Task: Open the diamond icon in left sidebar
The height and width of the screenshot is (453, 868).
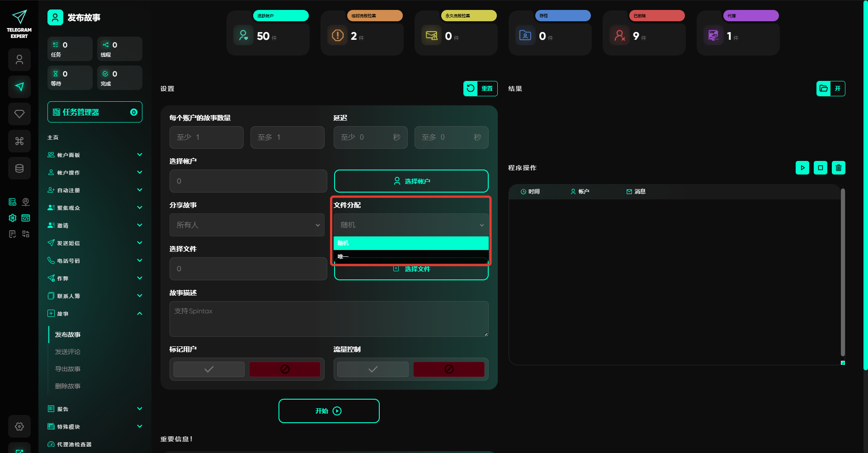Action: [19, 114]
